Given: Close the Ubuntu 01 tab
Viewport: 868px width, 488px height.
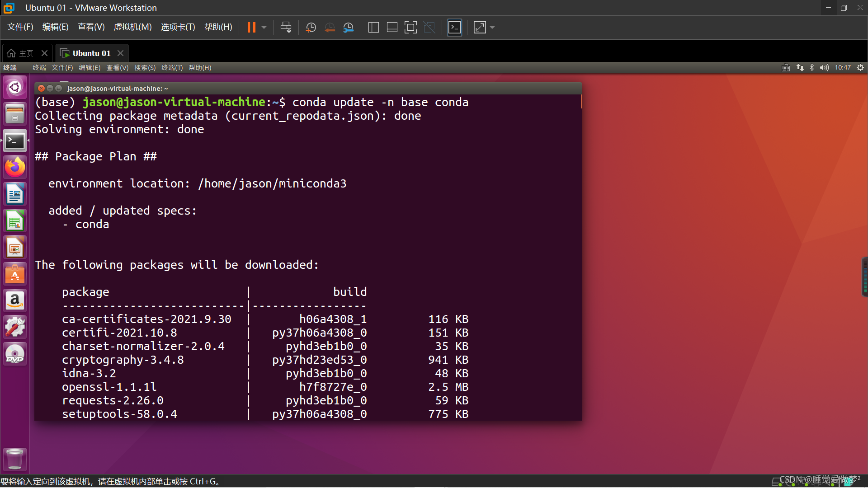Looking at the screenshot, I should pyautogui.click(x=120, y=53).
